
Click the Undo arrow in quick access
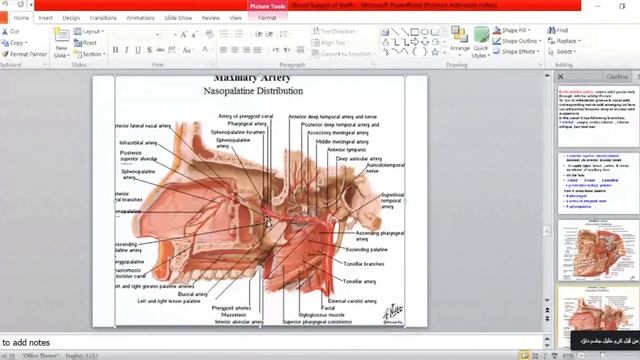[5, 4]
